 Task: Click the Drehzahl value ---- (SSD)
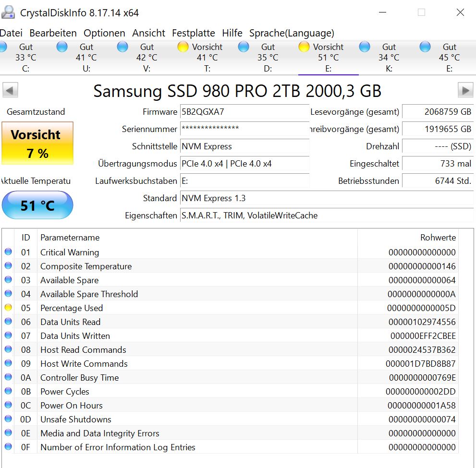pos(438,146)
